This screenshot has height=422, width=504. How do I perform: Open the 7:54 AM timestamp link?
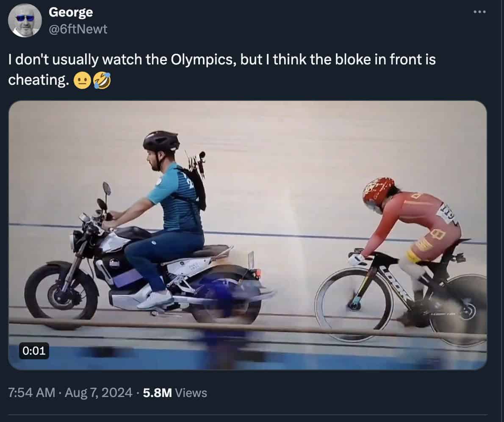tap(32, 393)
